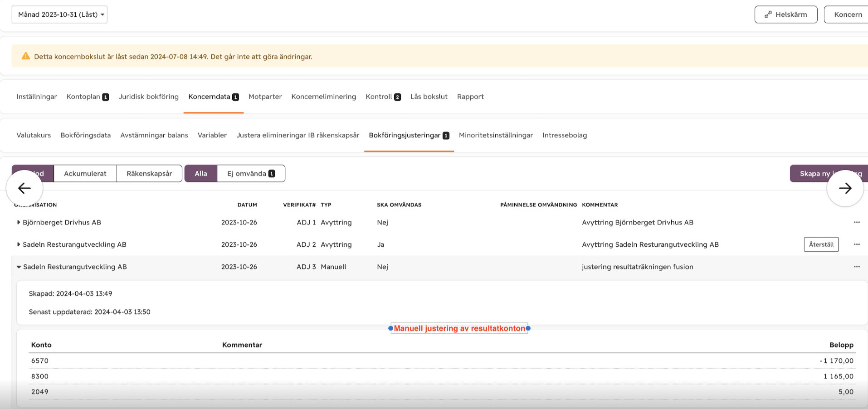
Task: Open Avstämningar balans sub-tab
Action: click(154, 135)
